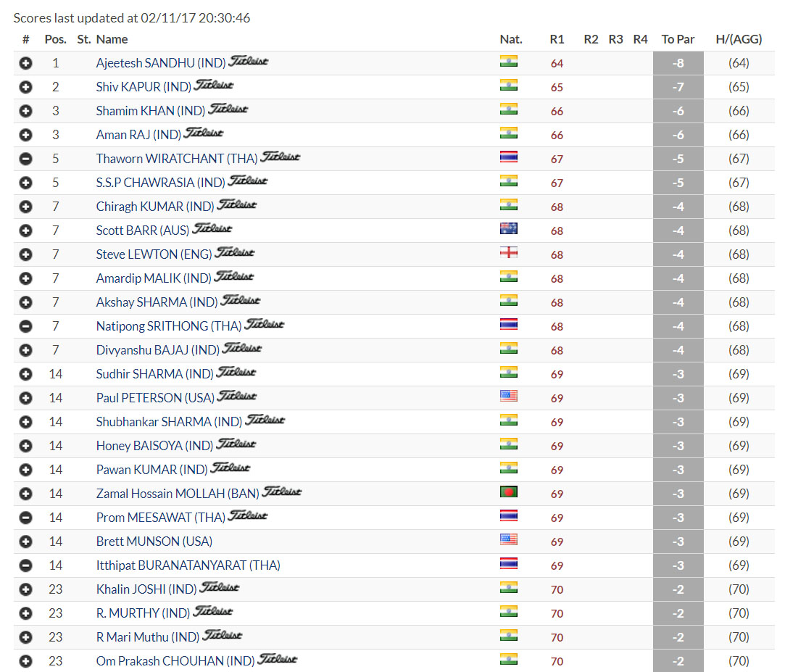Click Titleist logo next to Honey BAISOYA
The width and height of the screenshot is (785, 672).
(236, 444)
